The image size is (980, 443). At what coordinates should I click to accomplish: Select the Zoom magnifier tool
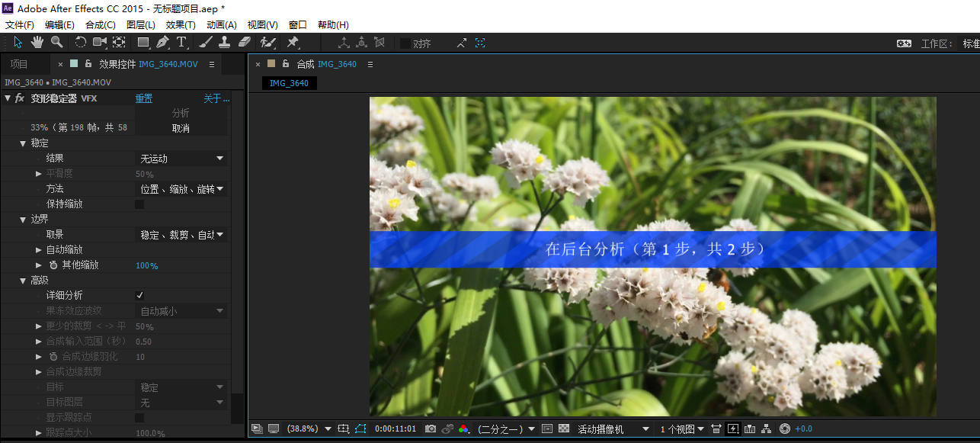(56, 42)
